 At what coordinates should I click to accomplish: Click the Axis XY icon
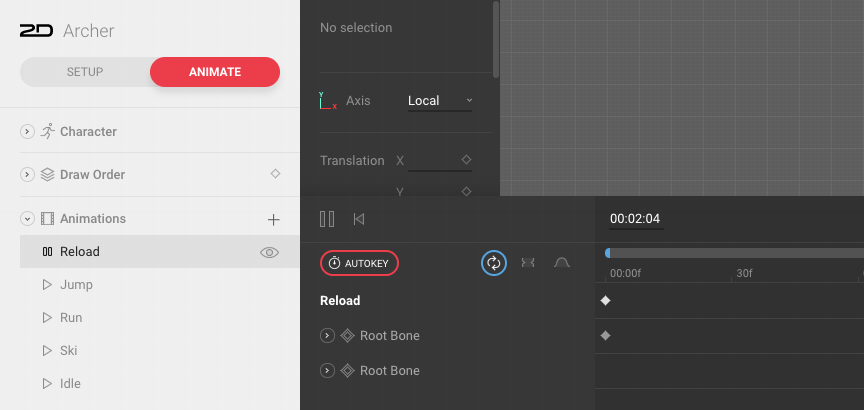coord(328,101)
